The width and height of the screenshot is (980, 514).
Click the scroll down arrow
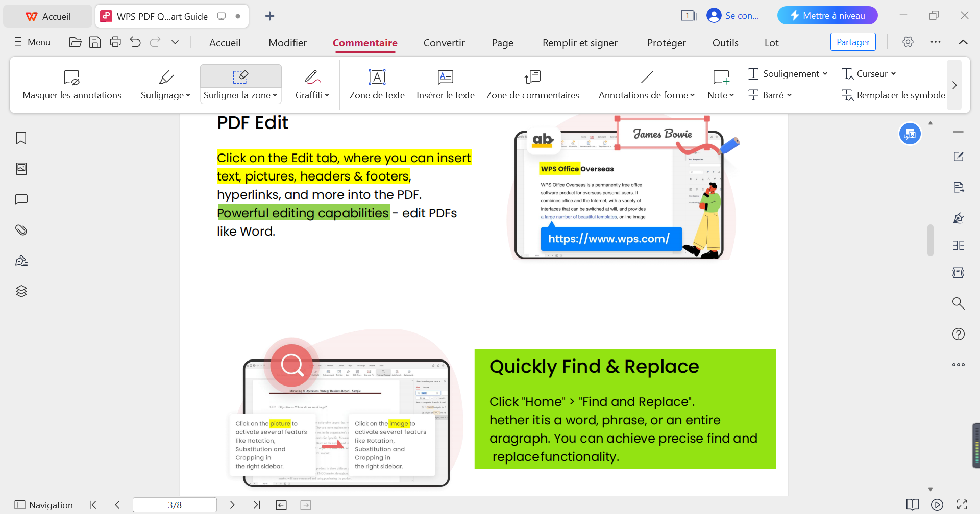[x=930, y=490]
